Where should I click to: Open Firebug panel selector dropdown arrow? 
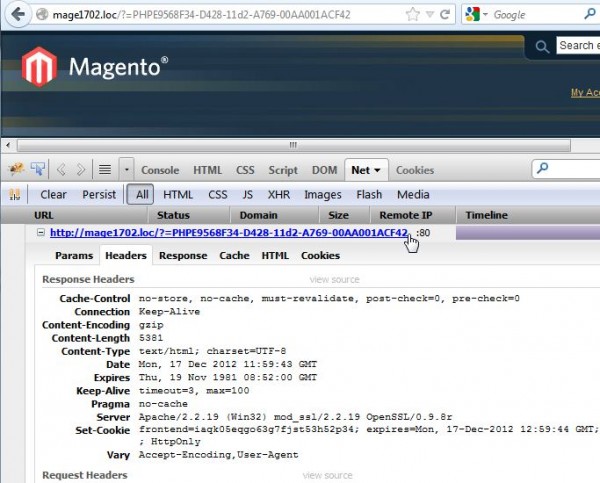coord(126,169)
